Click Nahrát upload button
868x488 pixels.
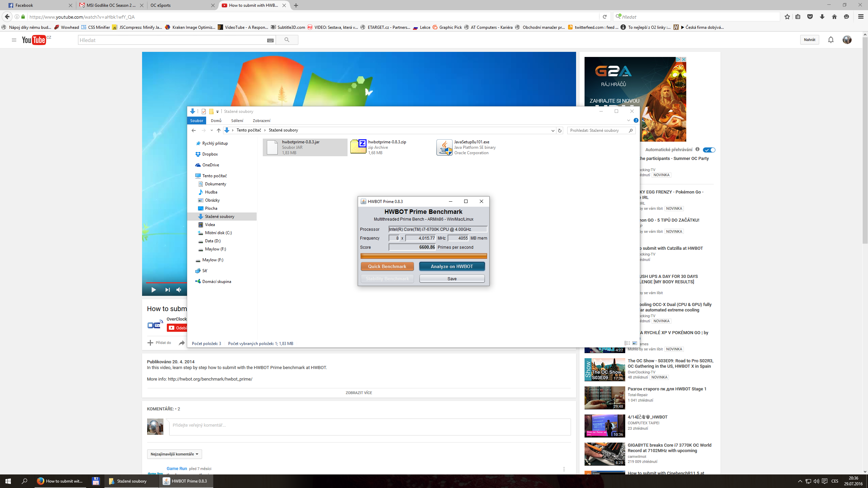(809, 40)
